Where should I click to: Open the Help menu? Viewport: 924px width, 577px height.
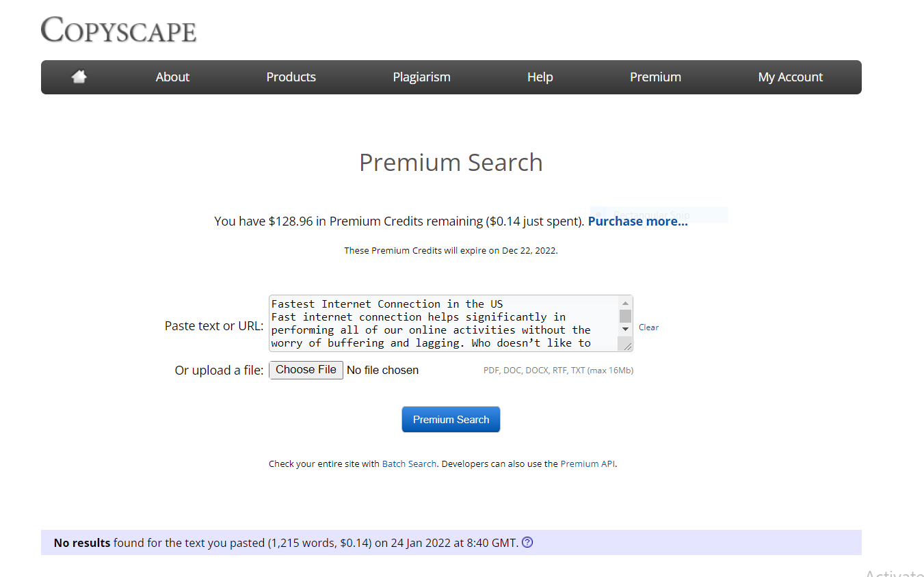coord(540,77)
